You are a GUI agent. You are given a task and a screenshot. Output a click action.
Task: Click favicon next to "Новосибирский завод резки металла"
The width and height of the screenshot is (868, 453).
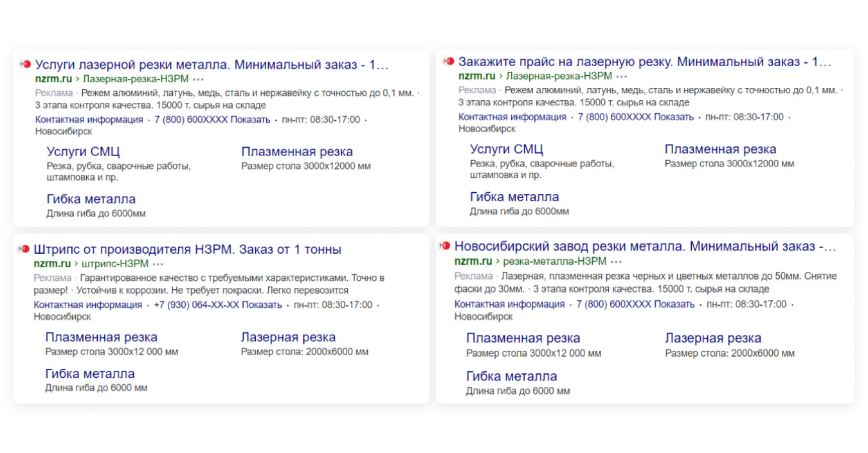coord(444,246)
